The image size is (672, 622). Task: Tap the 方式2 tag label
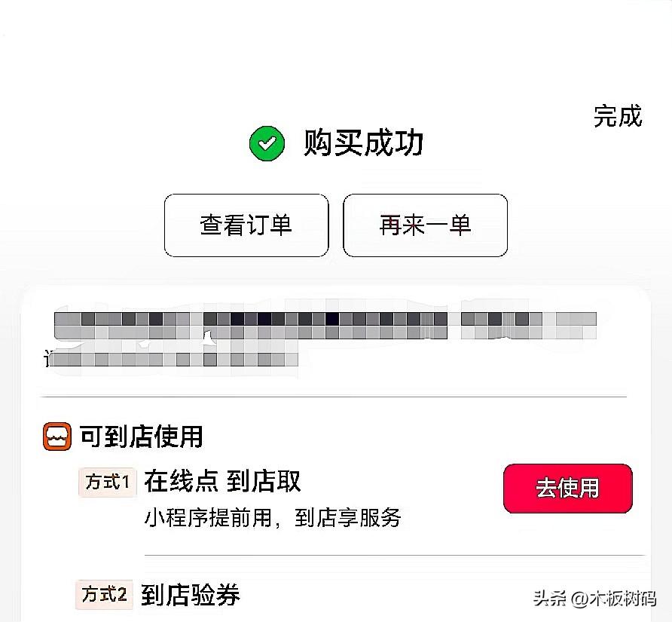pos(104,595)
